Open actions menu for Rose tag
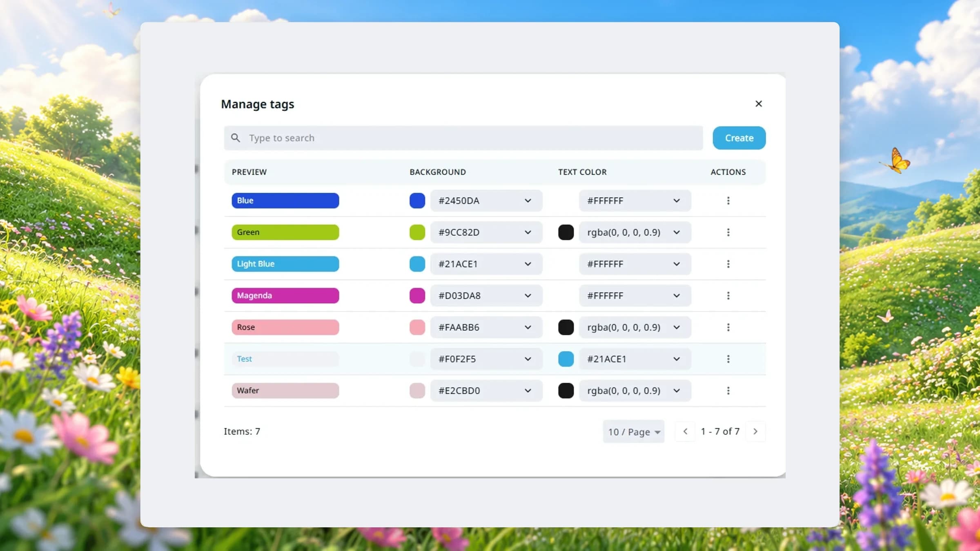This screenshot has width=980, height=551. click(x=728, y=327)
